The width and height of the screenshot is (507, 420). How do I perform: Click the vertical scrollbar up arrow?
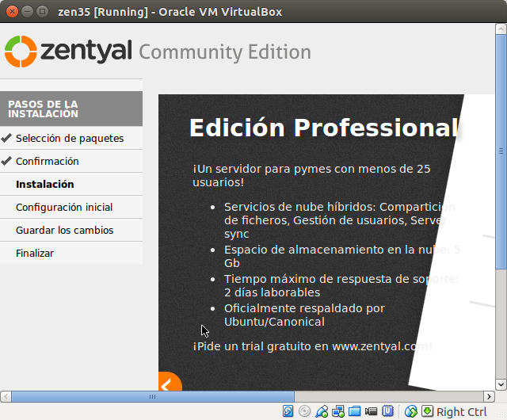[501, 29]
